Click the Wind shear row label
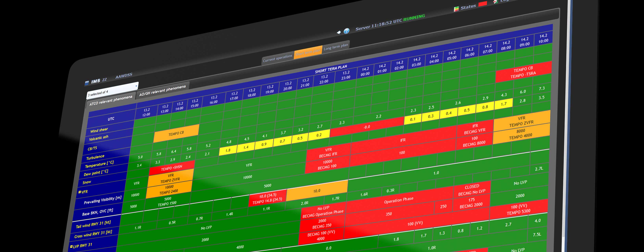 click(x=99, y=130)
